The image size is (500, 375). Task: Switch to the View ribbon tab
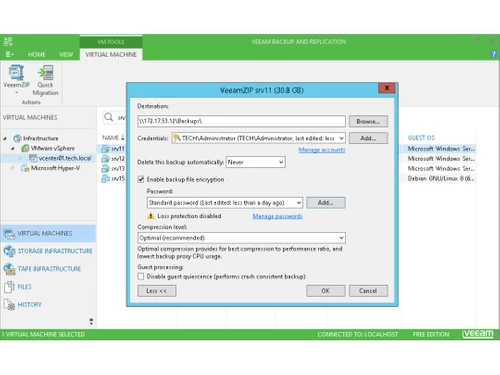(66, 54)
